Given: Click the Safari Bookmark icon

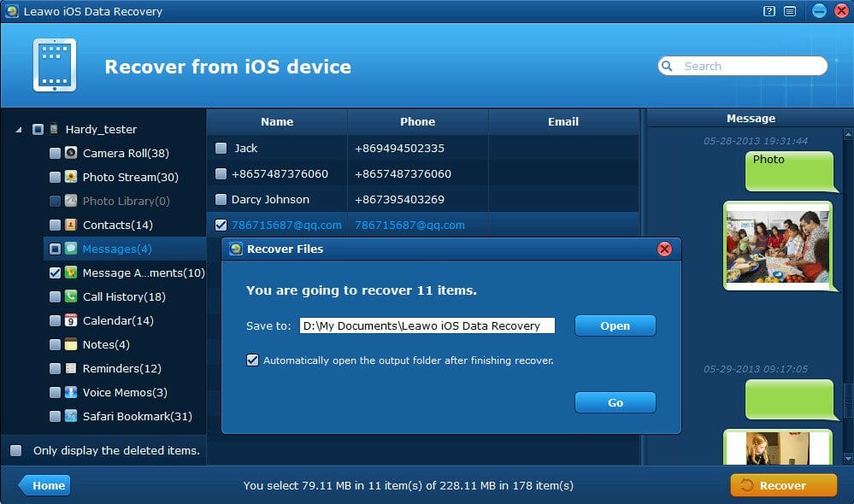Looking at the screenshot, I should 72,417.
